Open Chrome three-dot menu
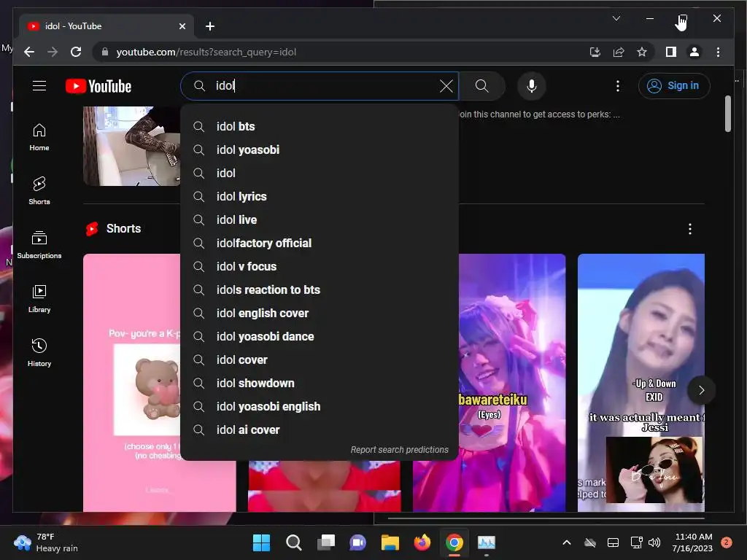Viewport: 747px width, 560px height. coord(718,52)
